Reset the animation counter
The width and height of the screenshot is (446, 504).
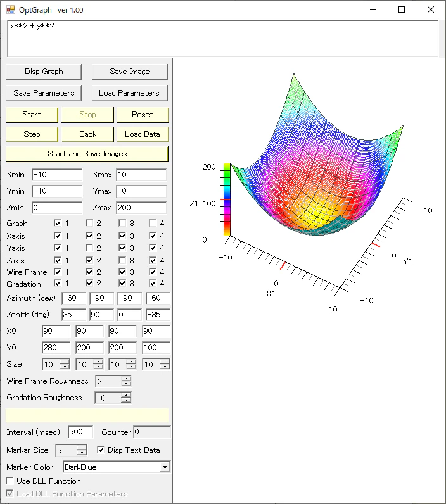(x=143, y=115)
